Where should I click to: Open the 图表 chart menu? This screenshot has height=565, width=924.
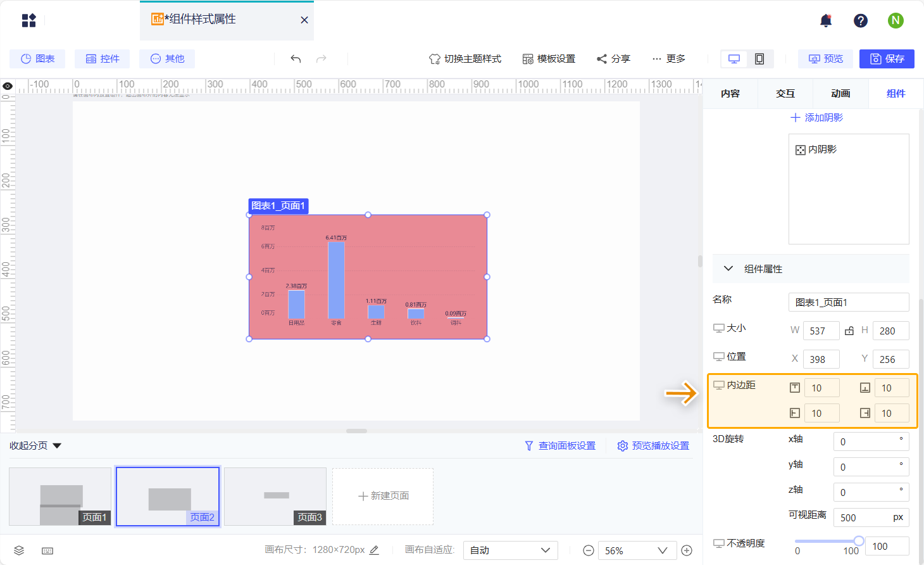[37, 59]
